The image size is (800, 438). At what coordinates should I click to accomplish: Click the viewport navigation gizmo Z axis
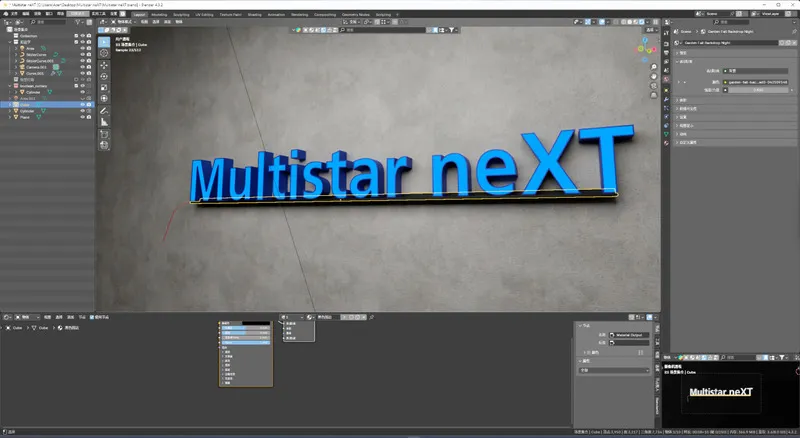pyautogui.click(x=645, y=39)
